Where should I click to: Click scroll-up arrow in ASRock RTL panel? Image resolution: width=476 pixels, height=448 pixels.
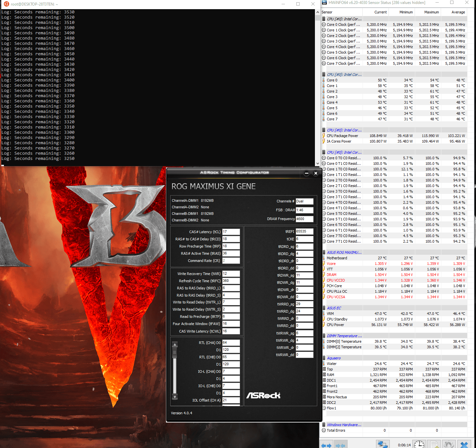point(175,344)
